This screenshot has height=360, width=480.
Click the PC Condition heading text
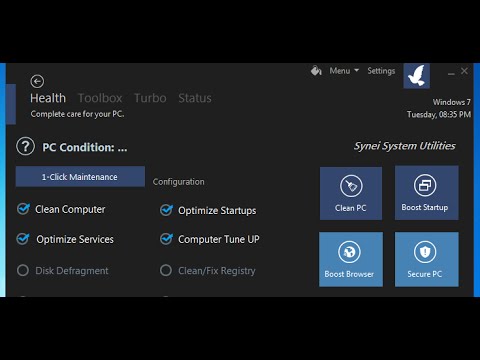[85, 147]
